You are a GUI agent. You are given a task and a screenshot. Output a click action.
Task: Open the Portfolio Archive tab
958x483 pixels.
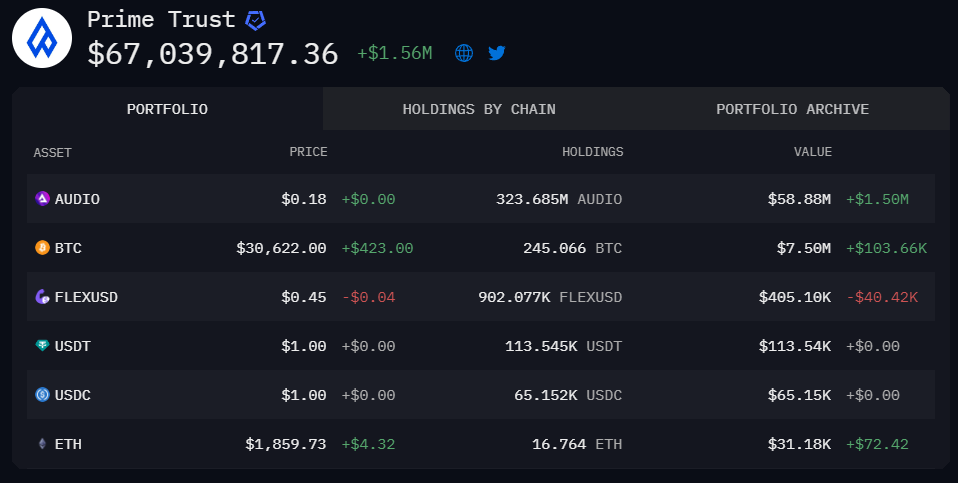click(792, 109)
